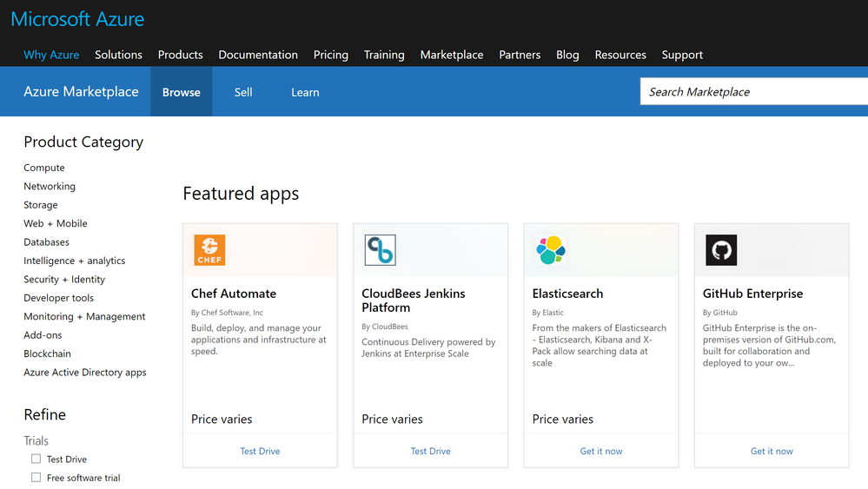Filter by Compute category
The height and width of the screenshot is (489, 868).
(44, 168)
